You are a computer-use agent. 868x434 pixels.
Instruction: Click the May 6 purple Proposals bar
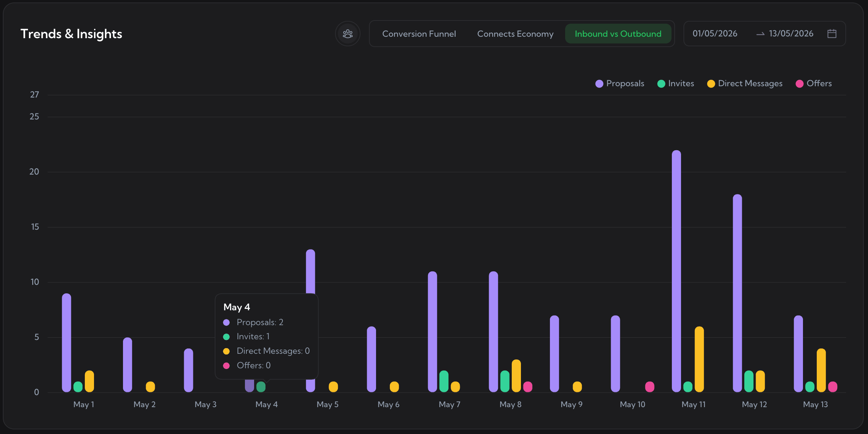pos(371,359)
